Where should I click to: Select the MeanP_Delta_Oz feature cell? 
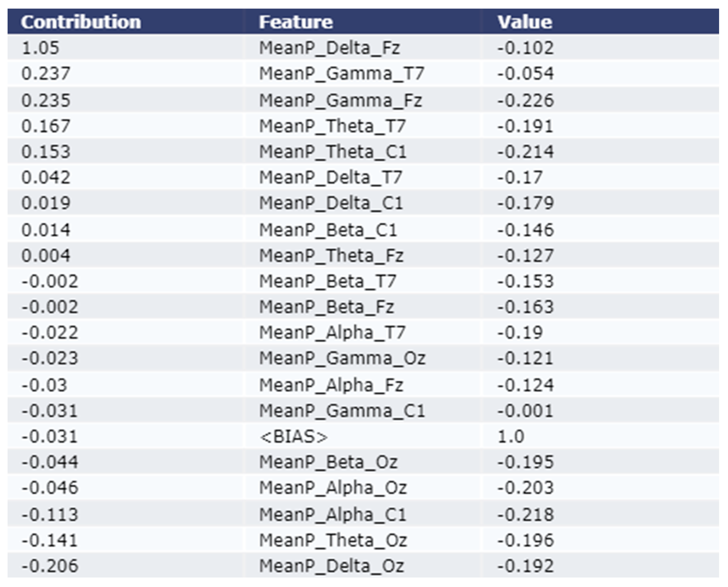[x=331, y=566]
